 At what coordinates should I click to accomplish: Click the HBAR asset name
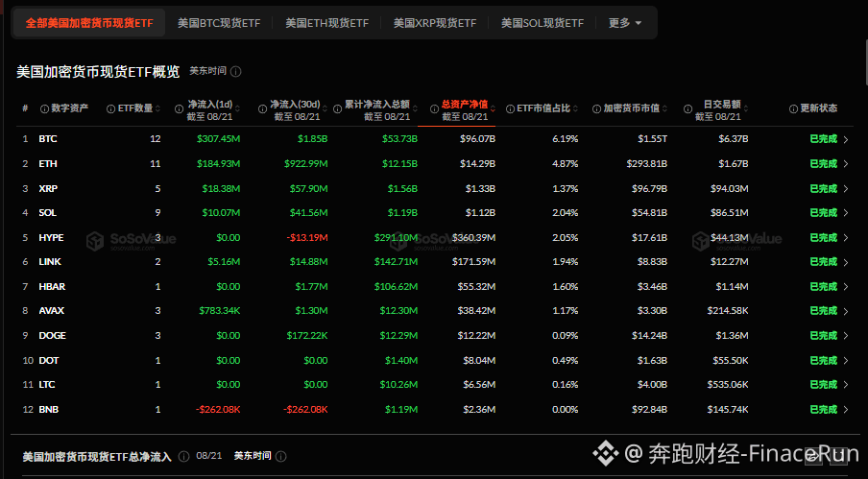[52, 286]
